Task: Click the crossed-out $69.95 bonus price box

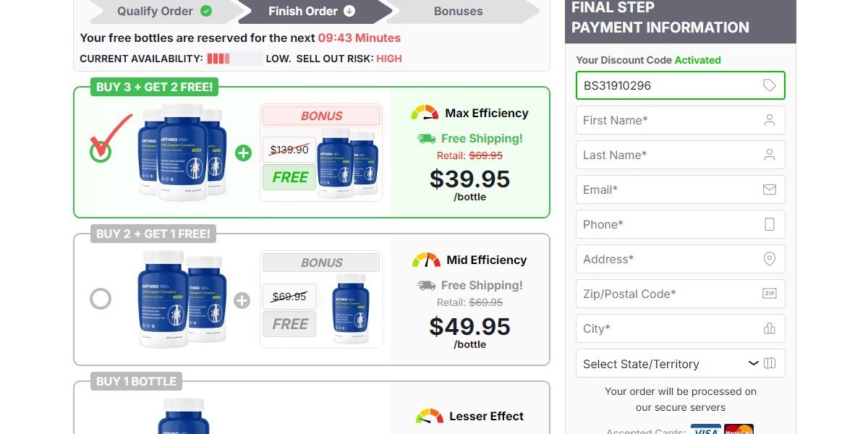Action: [289, 297]
